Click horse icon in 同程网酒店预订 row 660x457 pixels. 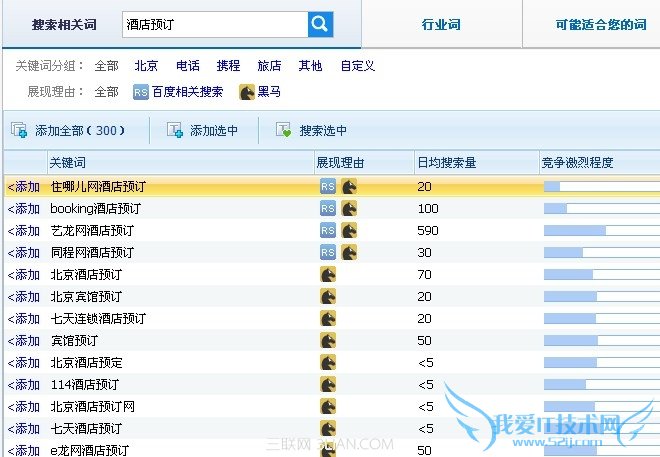point(349,252)
